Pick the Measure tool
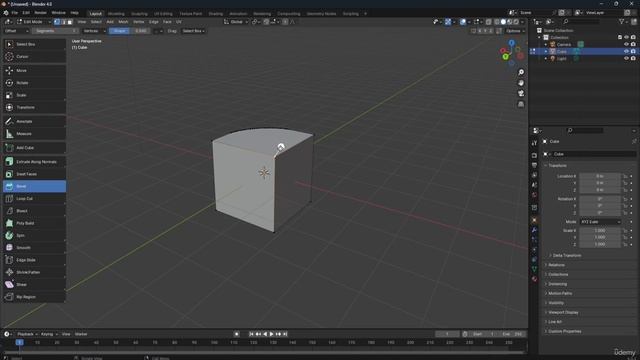 [x=34, y=133]
